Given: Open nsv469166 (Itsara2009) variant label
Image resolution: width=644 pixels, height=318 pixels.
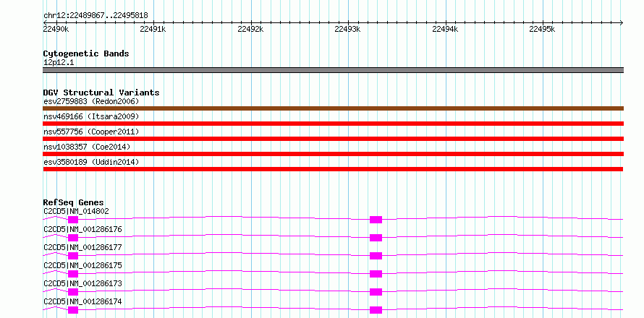Looking at the screenshot, I should point(91,116).
